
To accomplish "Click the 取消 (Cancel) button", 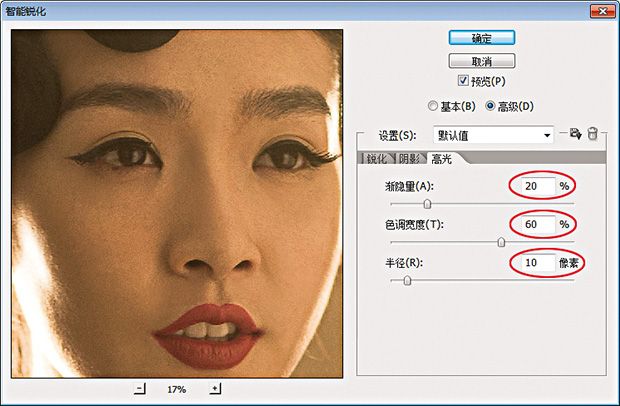I will (482, 61).
